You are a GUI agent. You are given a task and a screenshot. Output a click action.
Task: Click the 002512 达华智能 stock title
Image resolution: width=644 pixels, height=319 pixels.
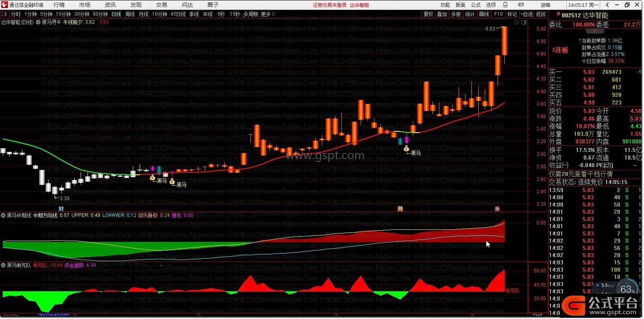click(585, 15)
